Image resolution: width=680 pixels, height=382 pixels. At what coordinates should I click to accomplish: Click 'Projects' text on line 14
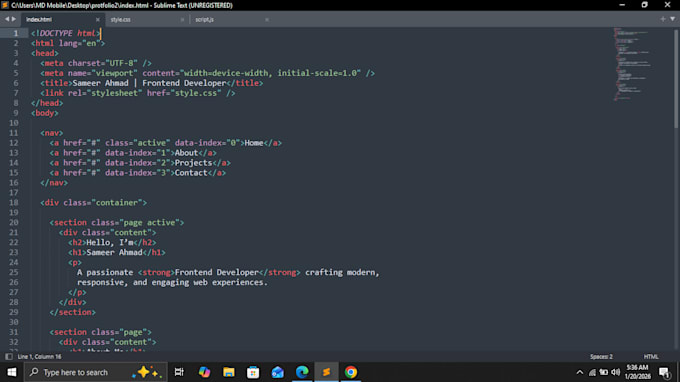(x=193, y=163)
